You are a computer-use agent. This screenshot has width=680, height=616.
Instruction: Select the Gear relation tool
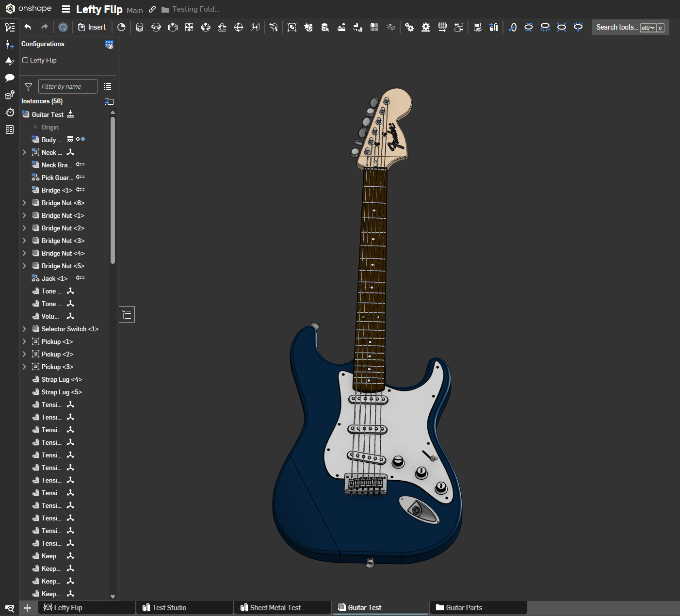[409, 27]
